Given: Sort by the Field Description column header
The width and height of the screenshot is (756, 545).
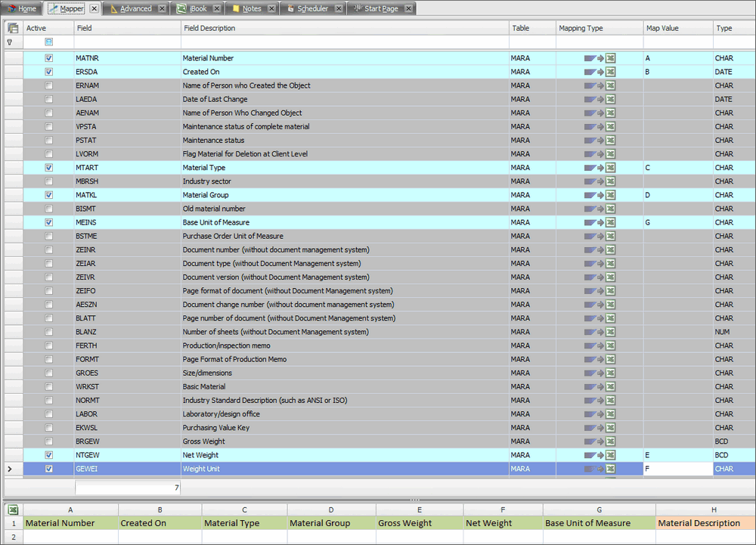Looking at the screenshot, I should pyautogui.click(x=344, y=28).
